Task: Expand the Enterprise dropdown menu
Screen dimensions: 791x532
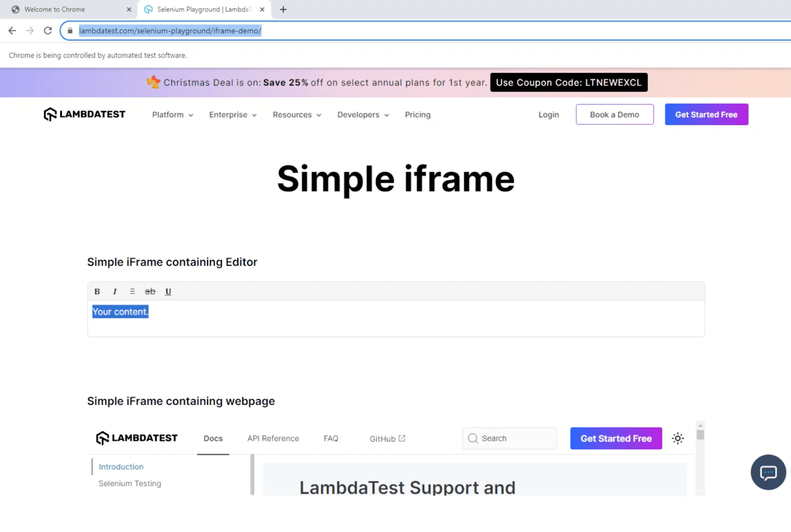Action: 233,115
